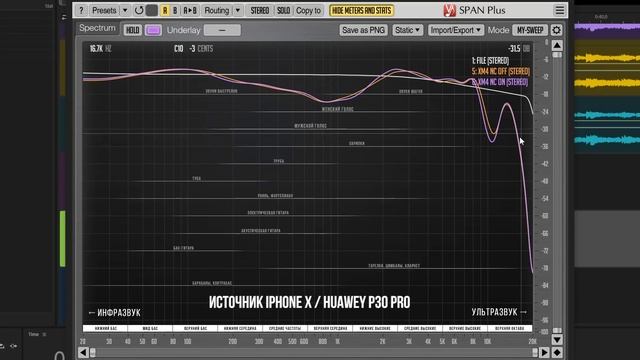Toggle the SOLO button
The width and height of the screenshot is (640, 360).
point(283,10)
